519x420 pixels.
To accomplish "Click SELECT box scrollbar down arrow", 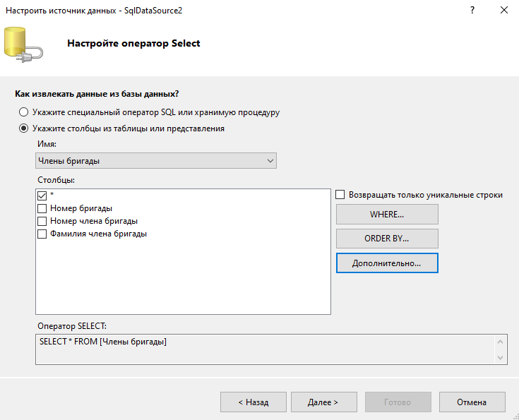I will click(500, 357).
